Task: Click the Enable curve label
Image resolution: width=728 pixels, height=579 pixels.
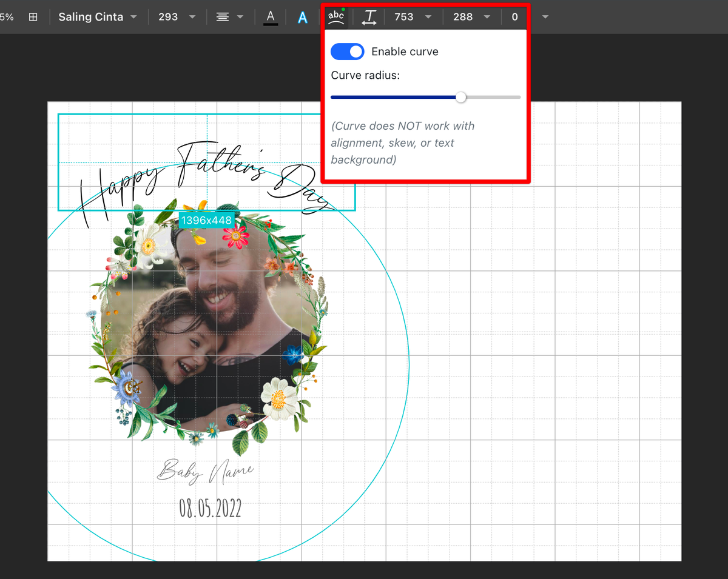Action: 405,52
